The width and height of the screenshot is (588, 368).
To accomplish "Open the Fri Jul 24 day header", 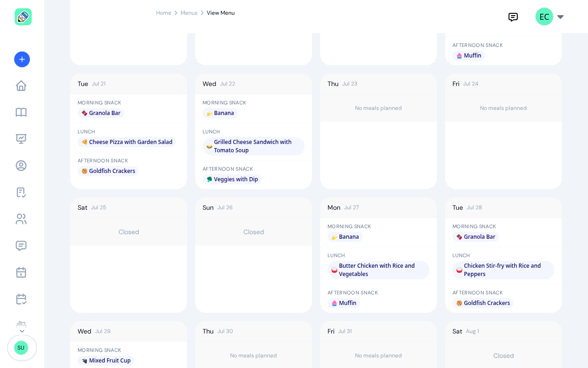I will 503,84.
